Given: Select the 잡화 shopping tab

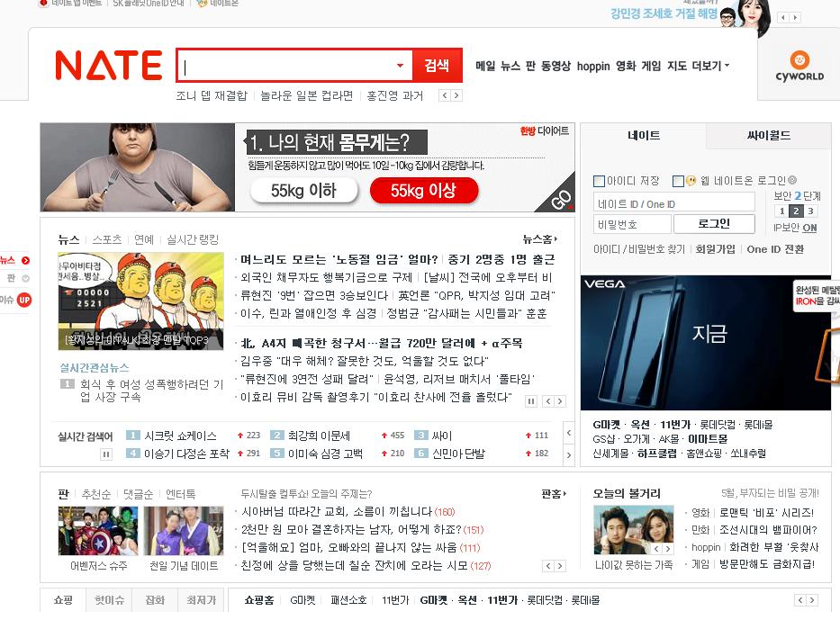Looking at the screenshot, I should pos(155,600).
